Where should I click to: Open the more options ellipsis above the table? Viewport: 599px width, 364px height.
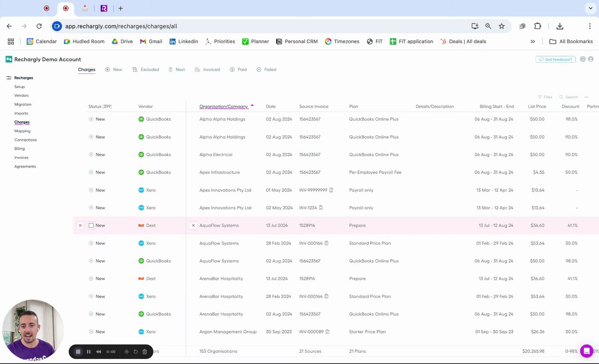tap(586, 97)
